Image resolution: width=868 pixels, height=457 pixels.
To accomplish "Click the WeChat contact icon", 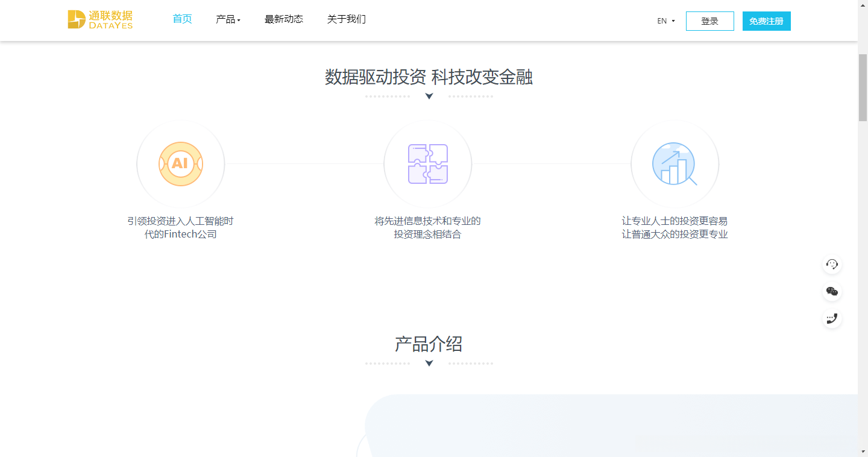I will click(832, 291).
